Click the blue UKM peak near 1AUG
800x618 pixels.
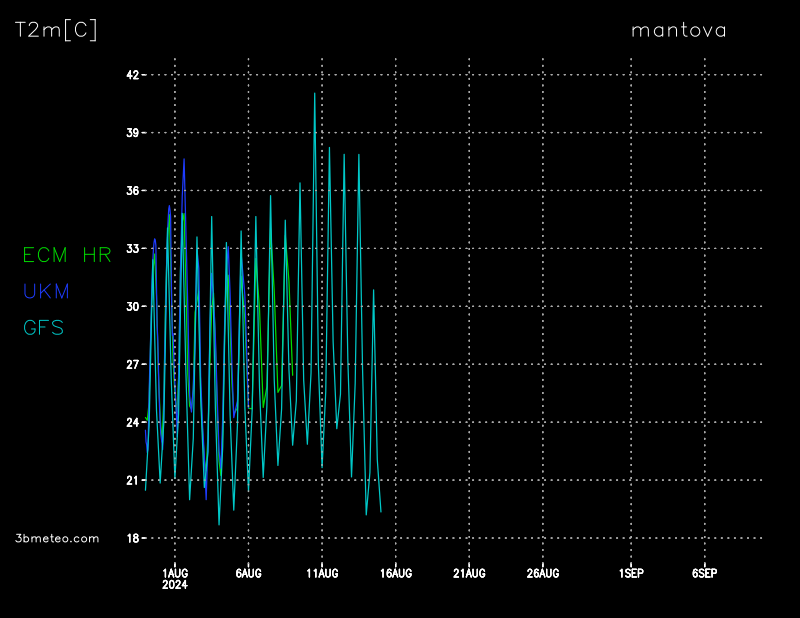[184, 160]
